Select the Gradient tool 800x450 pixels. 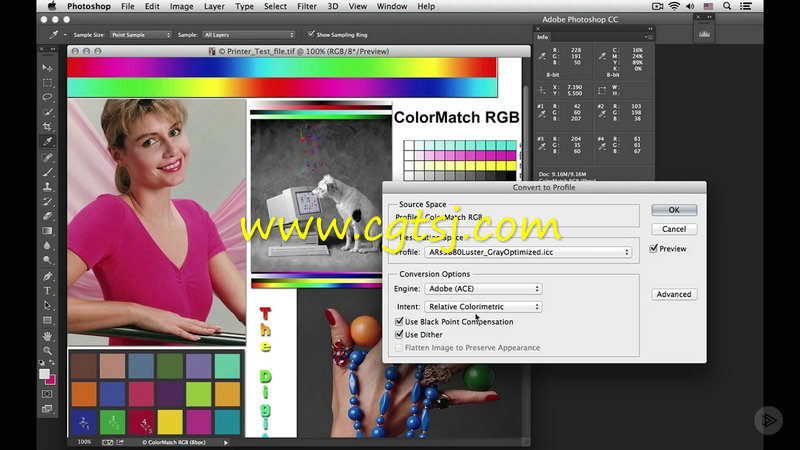[47, 231]
